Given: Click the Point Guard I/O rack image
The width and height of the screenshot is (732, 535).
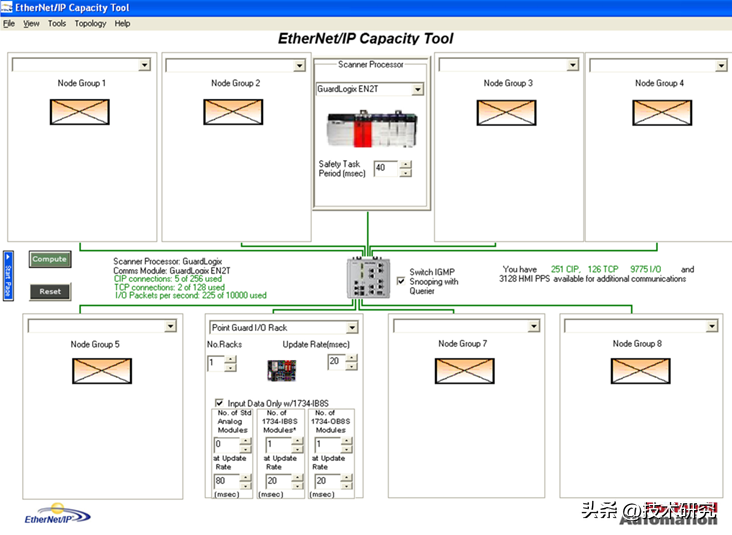Looking at the screenshot, I should coord(282,371).
